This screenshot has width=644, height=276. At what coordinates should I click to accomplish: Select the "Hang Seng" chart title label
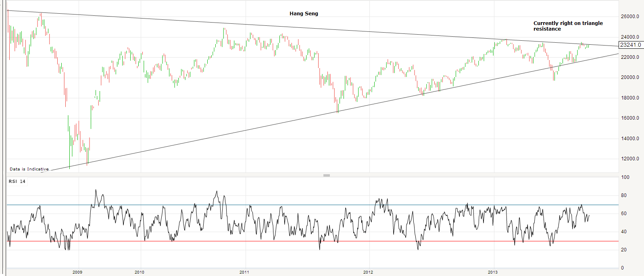pyautogui.click(x=304, y=14)
